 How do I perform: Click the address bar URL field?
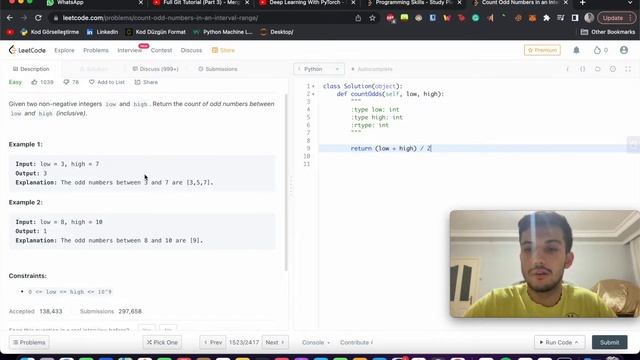pos(204,18)
